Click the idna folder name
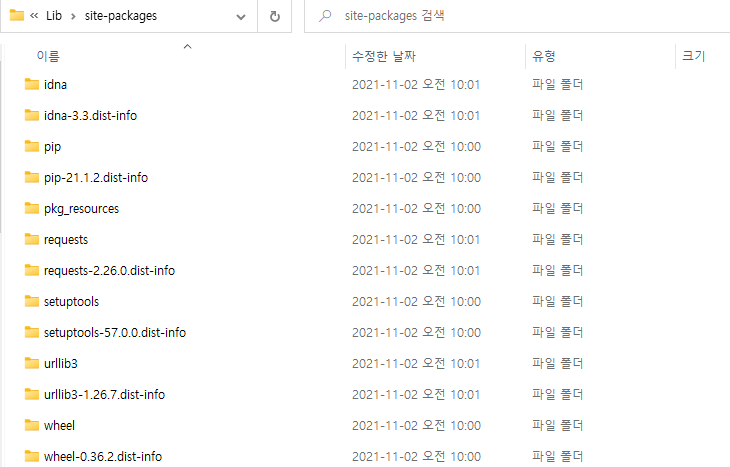Viewport: 730px width, 467px height. (55, 85)
